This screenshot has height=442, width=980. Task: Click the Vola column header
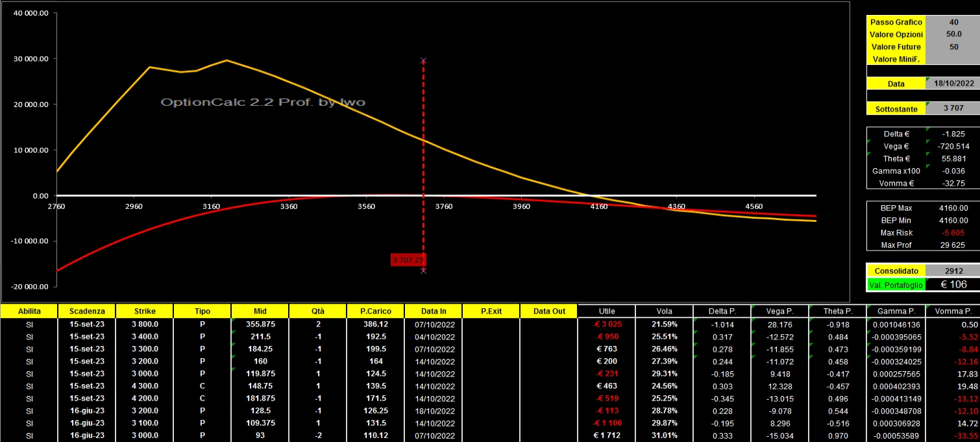click(665, 311)
